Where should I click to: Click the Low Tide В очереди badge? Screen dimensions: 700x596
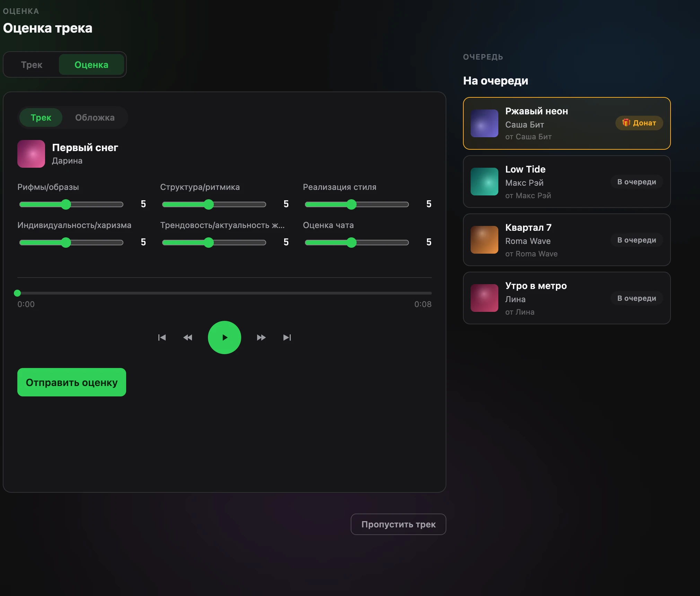coord(637,182)
